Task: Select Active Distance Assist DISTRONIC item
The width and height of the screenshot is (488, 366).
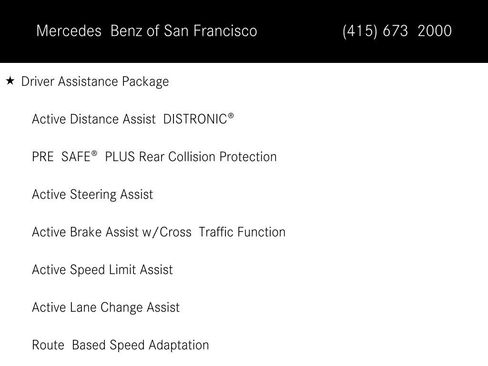Action: point(133,119)
